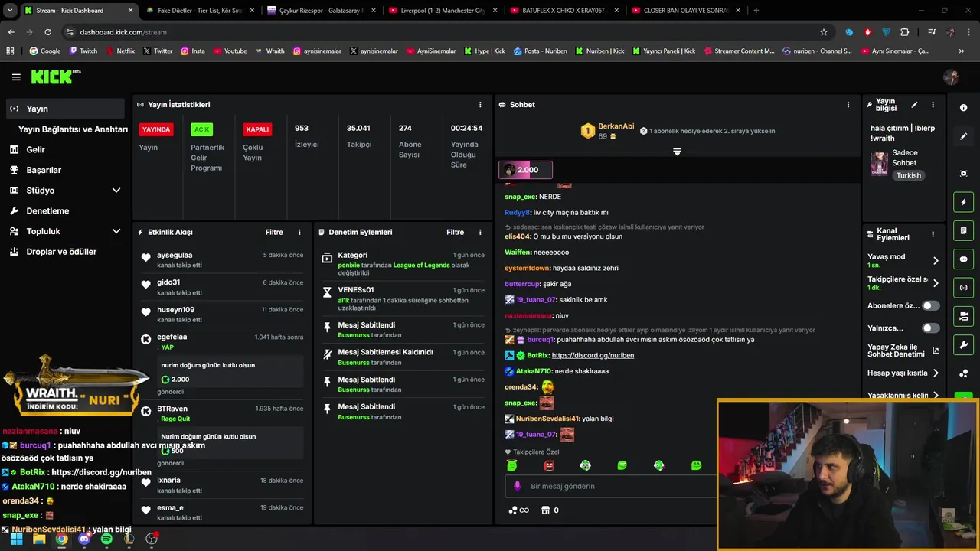Switch to Liverpool (1-2) Manchester City tab

(x=443, y=11)
